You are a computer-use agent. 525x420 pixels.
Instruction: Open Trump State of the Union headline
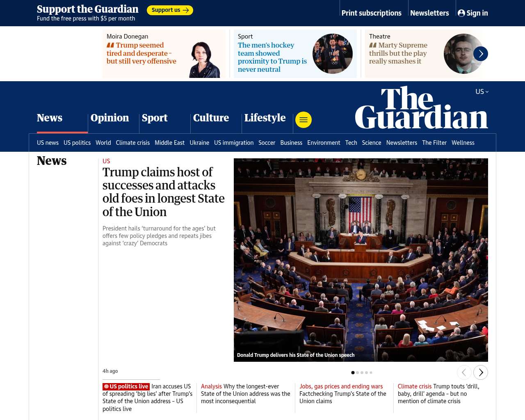tap(164, 192)
